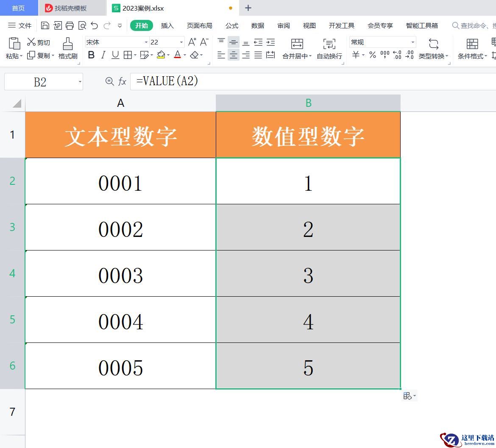
Task: Toggle bottom vertical alignment
Action: (x=246, y=42)
